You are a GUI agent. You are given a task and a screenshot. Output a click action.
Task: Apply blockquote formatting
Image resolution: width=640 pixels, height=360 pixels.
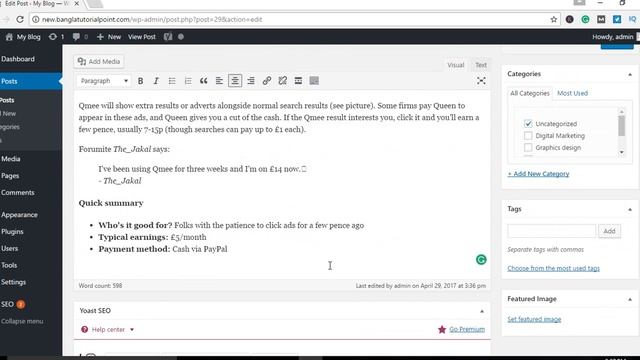[204, 81]
